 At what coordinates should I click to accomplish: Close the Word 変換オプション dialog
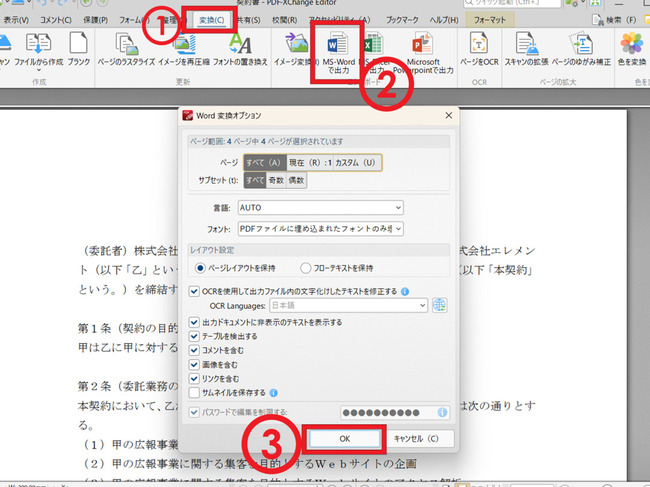pyautogui.click(x=449, y=116)
